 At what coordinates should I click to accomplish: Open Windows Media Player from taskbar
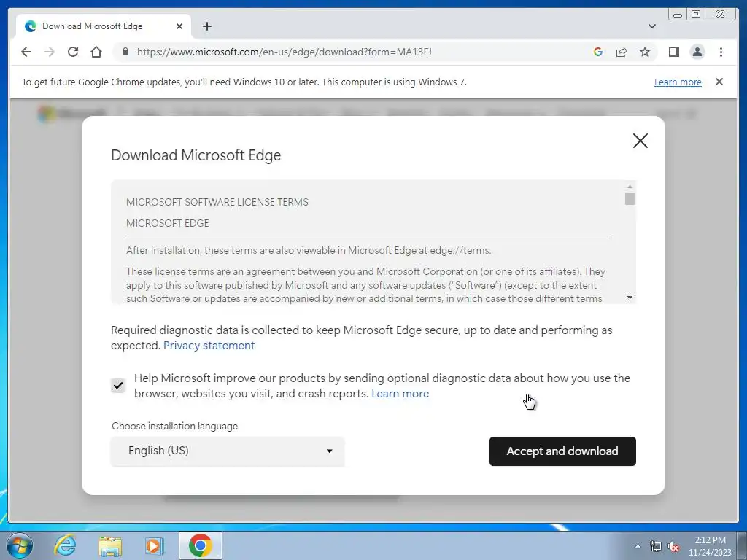[x=155, y=545]
